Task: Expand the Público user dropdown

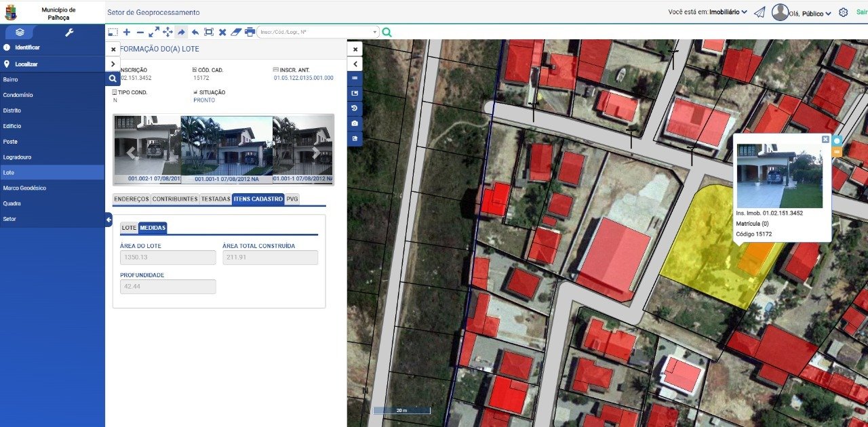Action: tap(816, 13)
